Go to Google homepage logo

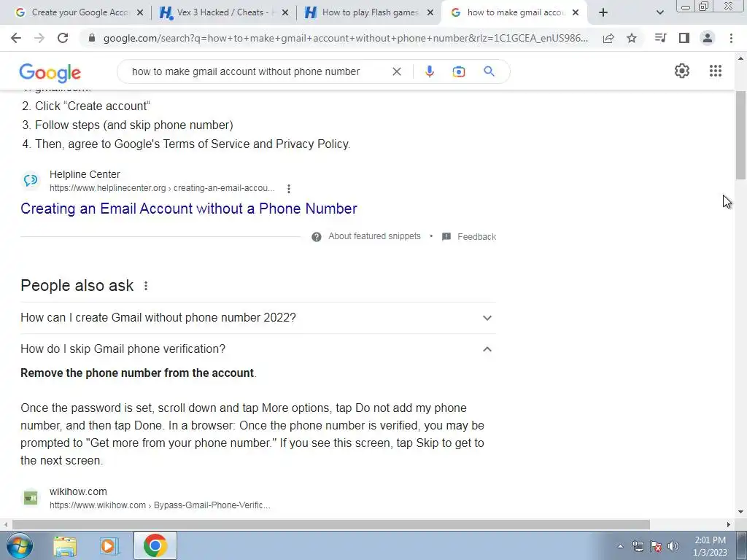(50, 72)
